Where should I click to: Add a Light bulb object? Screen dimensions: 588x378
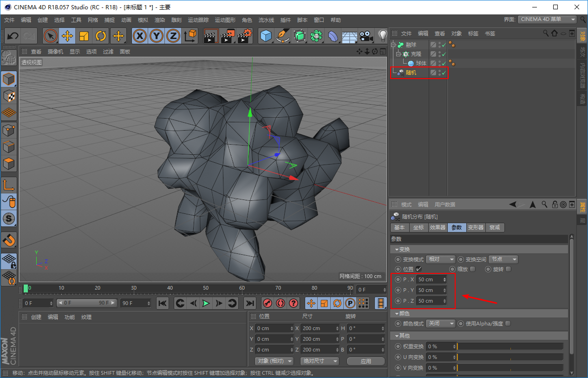[382, 36]
